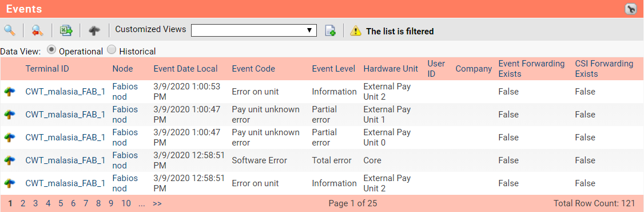This screenshot has height=212, width=644.
Task: Save a new customized view icon
Action: pyautogui.click(x=330, y=30)
